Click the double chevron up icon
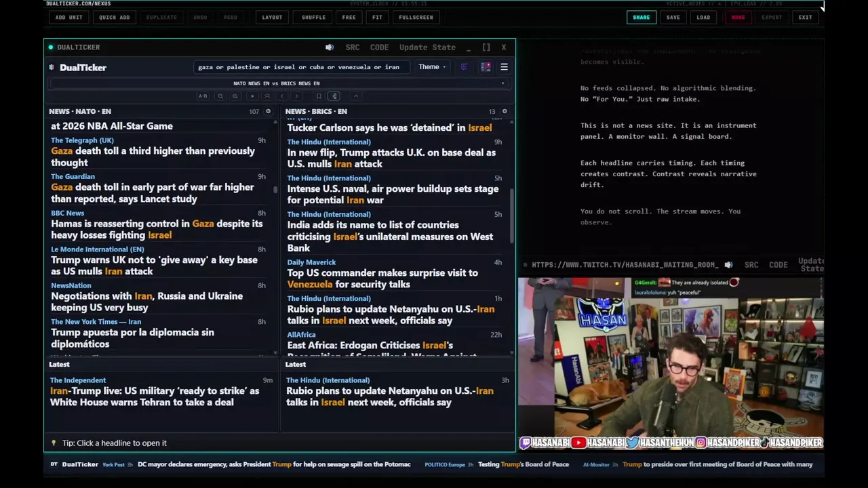 point(267,96)
